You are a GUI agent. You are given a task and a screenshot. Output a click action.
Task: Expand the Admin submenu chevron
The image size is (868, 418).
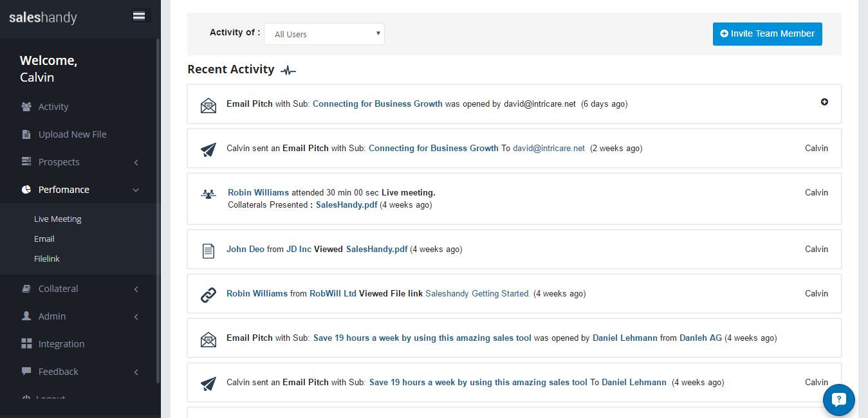click(136, 317)
